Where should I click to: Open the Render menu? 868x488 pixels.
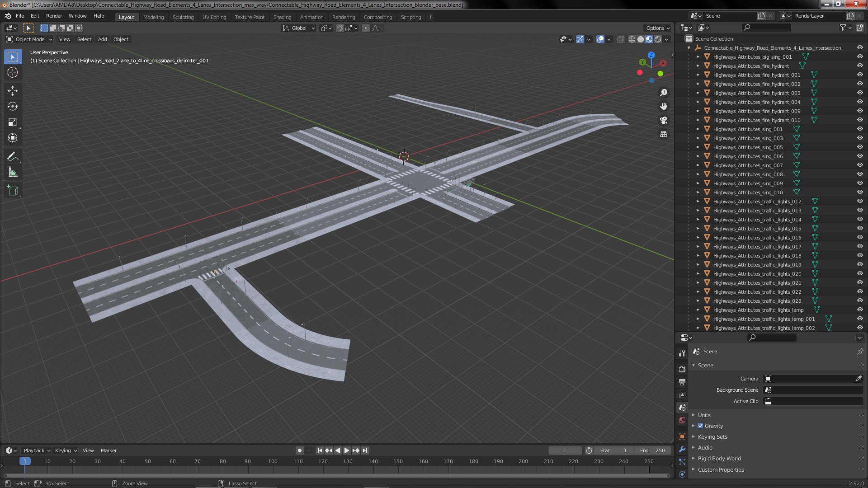pyautogui.click(x=54, y=16)
